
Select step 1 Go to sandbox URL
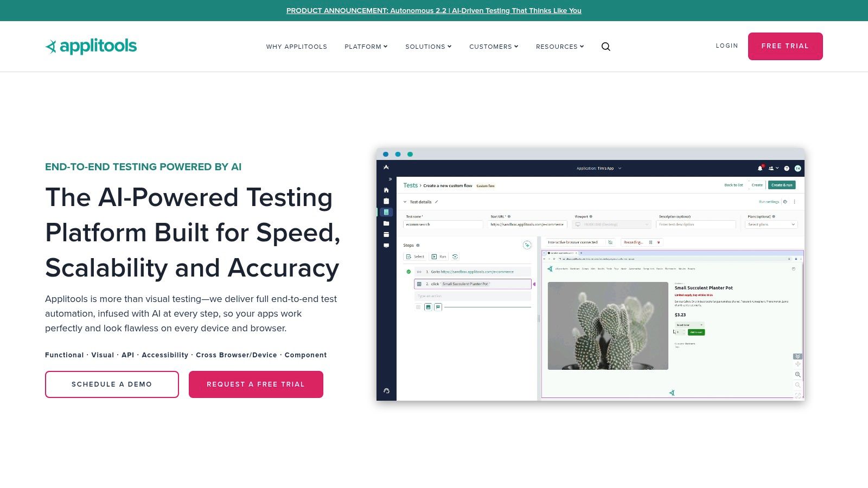(x=473, y=272)
